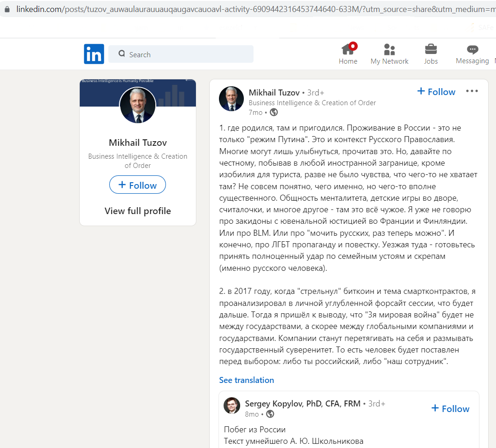Click "Текст умнейшего А. Ю. Школьникова" line

click(x=294, y=441)
